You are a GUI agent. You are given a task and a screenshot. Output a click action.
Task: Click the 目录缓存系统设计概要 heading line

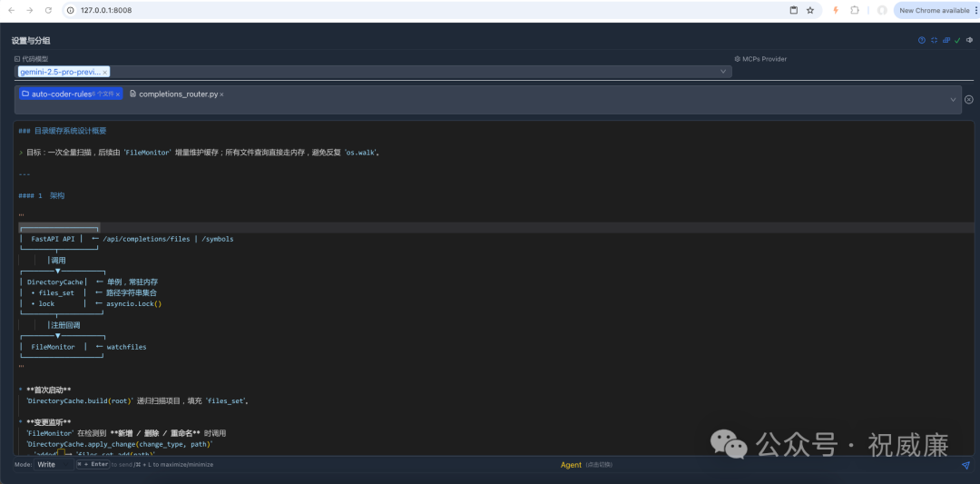tap(63, 132)
